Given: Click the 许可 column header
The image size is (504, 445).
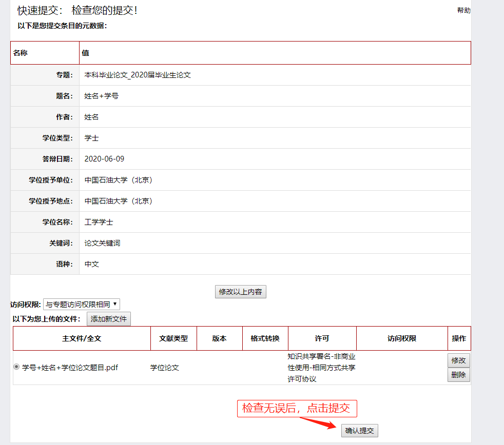Looking at the screenshot, I should [322, 338].
